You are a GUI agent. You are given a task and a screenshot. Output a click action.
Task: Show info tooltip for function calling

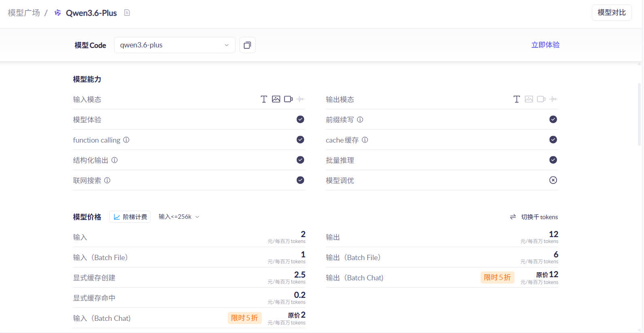click(x=126, y=140)
